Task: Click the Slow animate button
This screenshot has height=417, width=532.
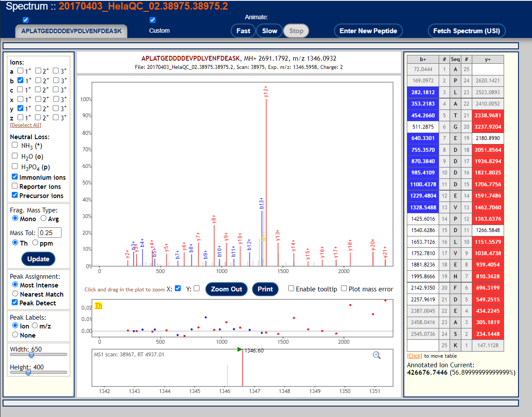Action: tap(269, 31)
